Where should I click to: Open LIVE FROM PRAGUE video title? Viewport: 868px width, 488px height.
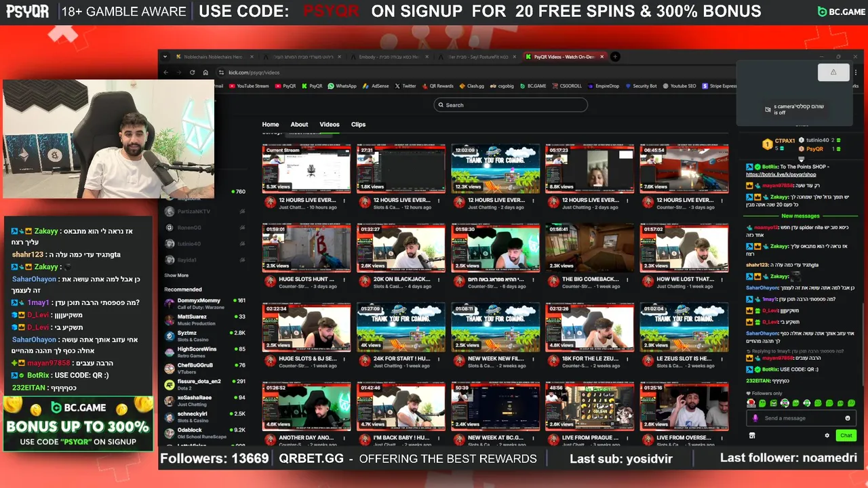[x=590, y=438]
